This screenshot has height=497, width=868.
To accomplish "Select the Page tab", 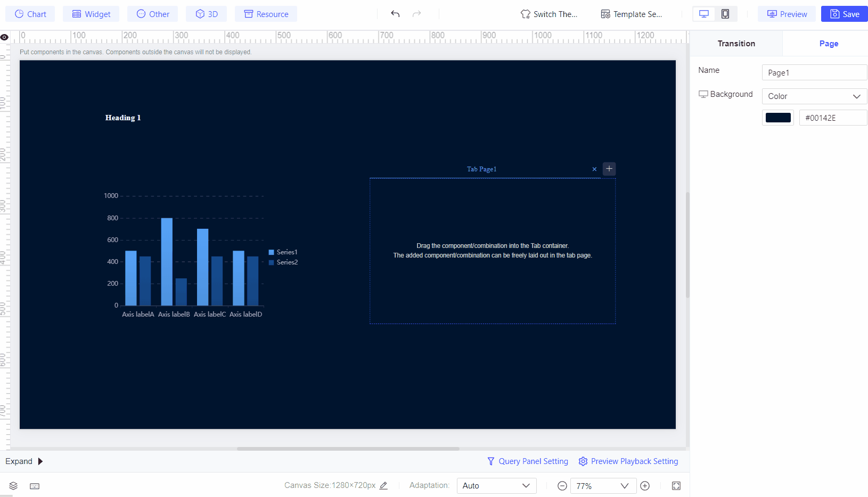I will click(828, 43).
